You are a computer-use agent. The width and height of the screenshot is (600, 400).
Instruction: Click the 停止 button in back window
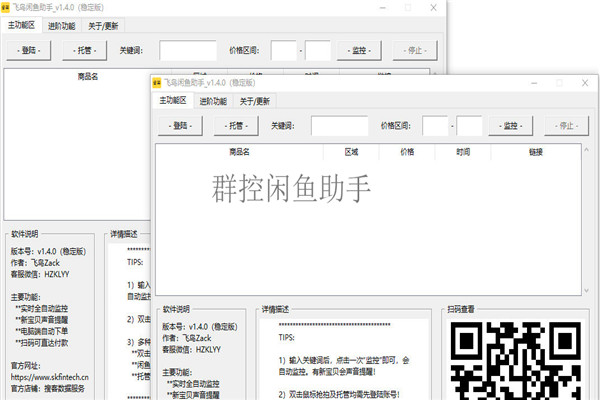point(415,50)
